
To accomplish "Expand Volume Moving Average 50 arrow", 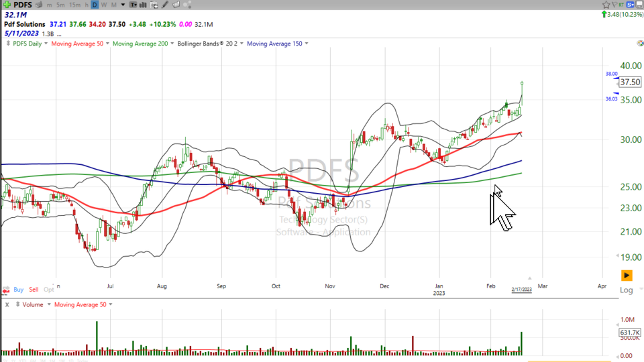I will click(x=111, y=304).
